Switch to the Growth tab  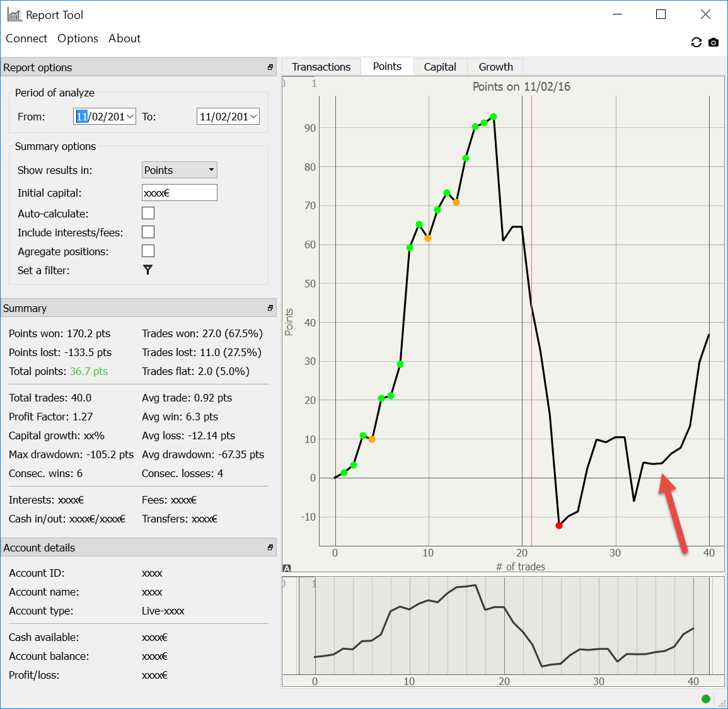tap(495, 67)
